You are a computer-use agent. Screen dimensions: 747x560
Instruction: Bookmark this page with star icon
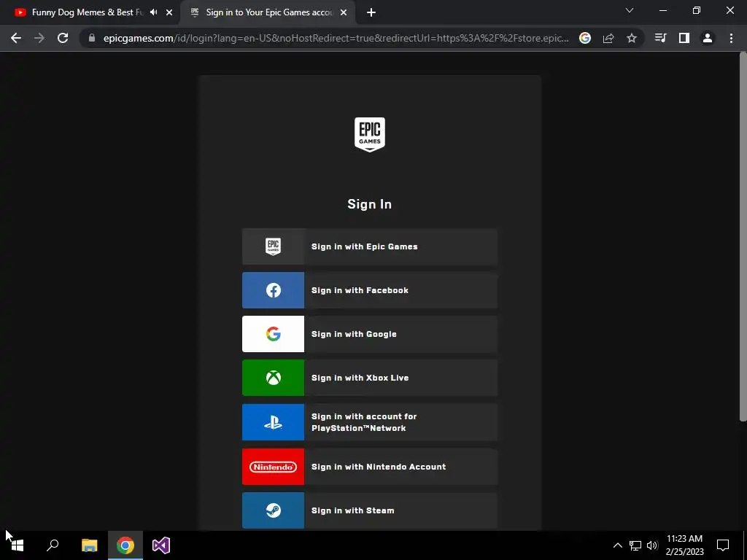(x=632, y=38)
